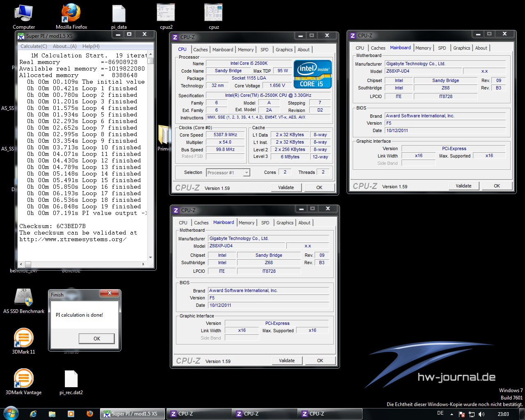Click Super PI vertical scrollbar down arrow

point(151,257)
